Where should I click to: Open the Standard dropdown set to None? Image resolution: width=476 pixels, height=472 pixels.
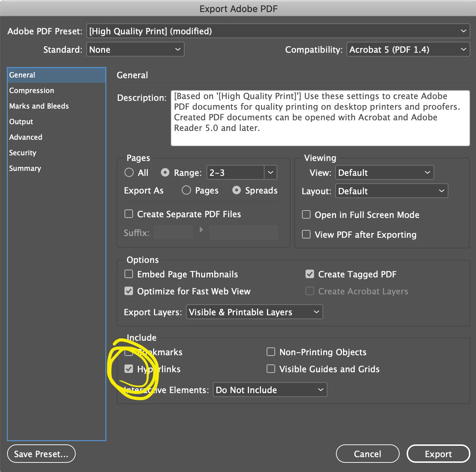[135, 50]
